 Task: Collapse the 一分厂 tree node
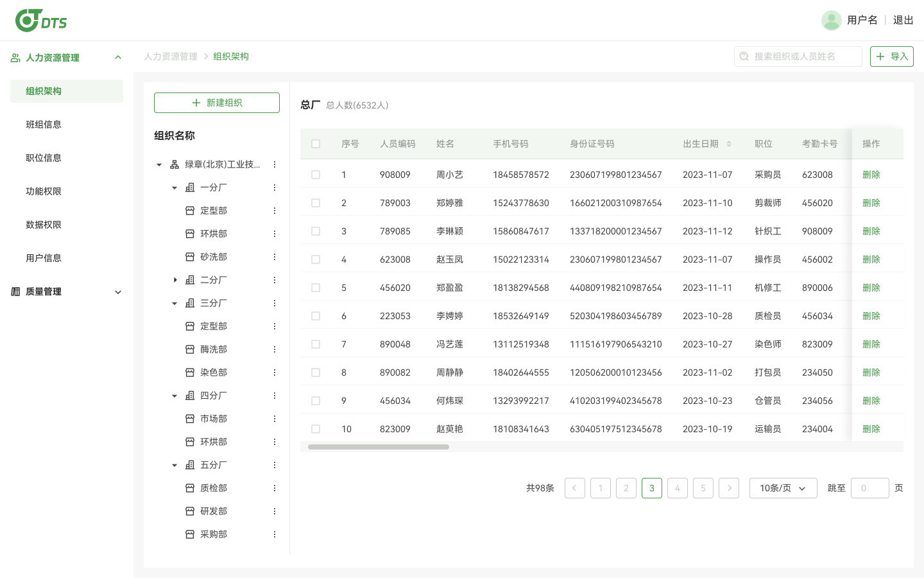coord(175,188)
